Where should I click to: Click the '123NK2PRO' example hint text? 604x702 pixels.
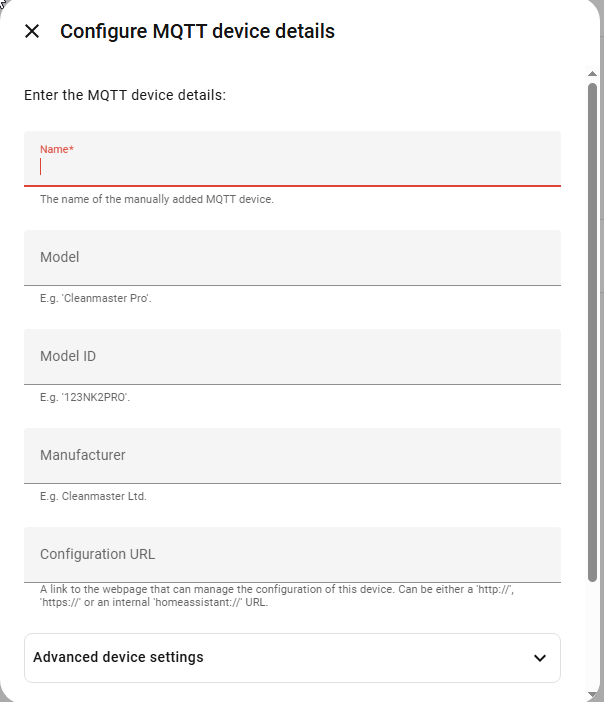tap(84, 397)
